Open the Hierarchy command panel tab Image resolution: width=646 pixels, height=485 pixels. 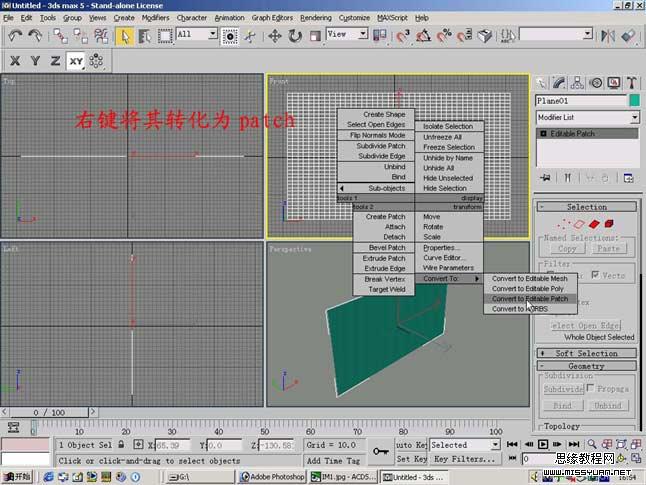click(577, 83)
